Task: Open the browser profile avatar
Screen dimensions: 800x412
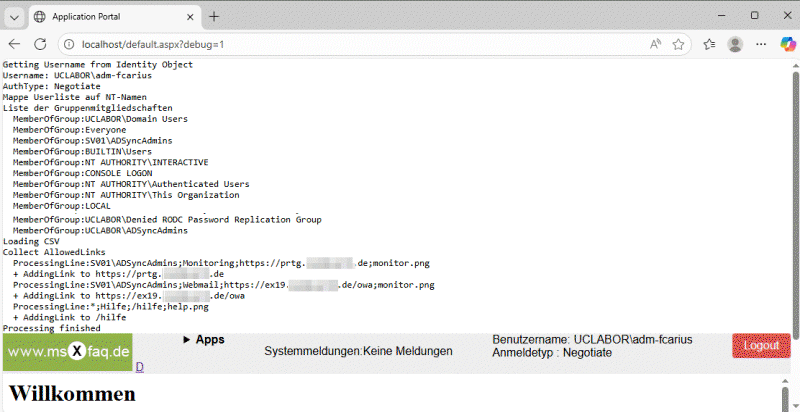Action: pyautogui.click(x=735, y=44)
